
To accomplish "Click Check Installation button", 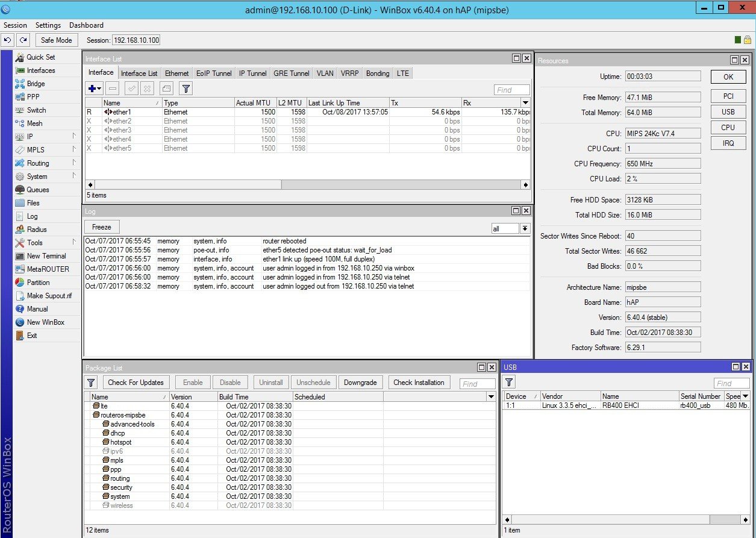I will tap(419, 383).
